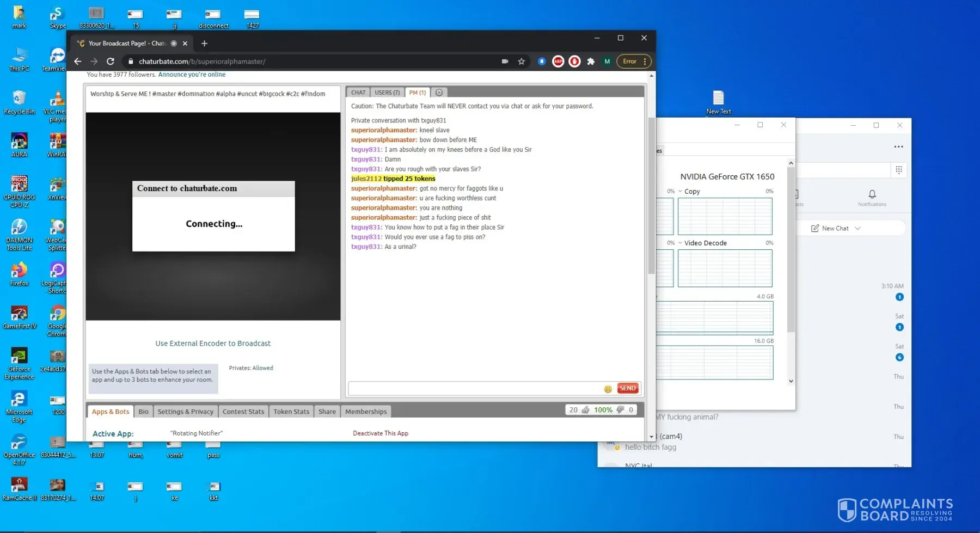Open the New Chat dropdown chevron
Screen dimensions: 980x533
coord(858,229)
